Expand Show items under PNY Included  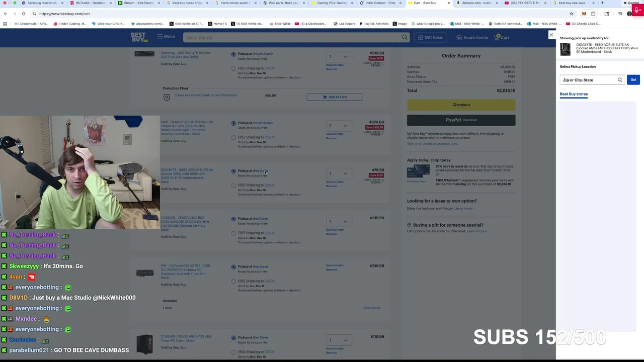(371, 308)
